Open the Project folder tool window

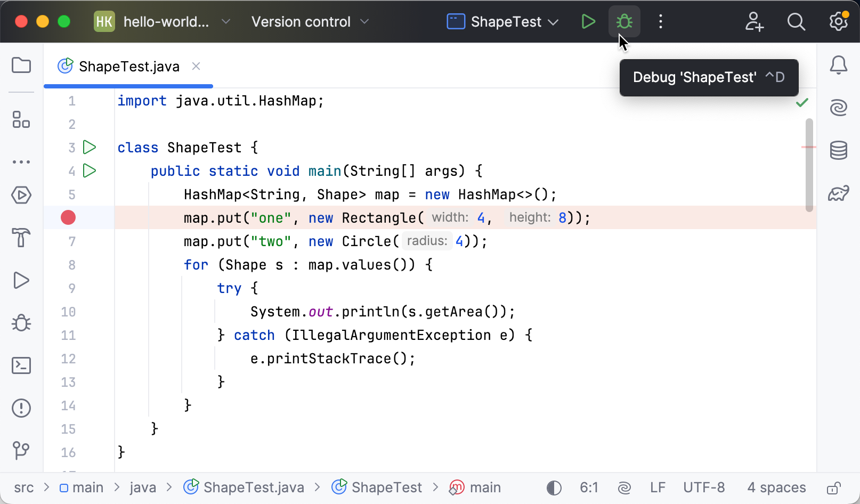coord(21,66)
